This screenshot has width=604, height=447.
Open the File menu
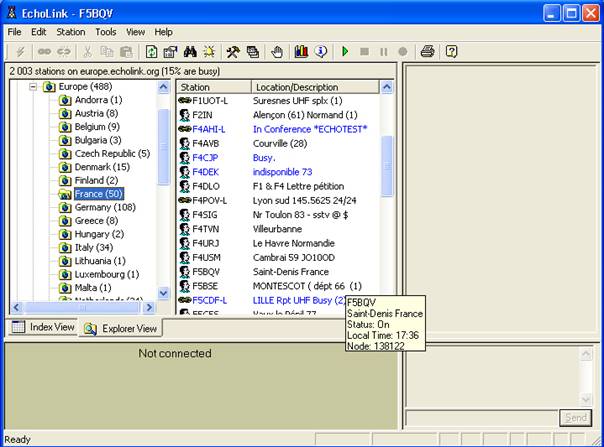click(x=14, y=32)
